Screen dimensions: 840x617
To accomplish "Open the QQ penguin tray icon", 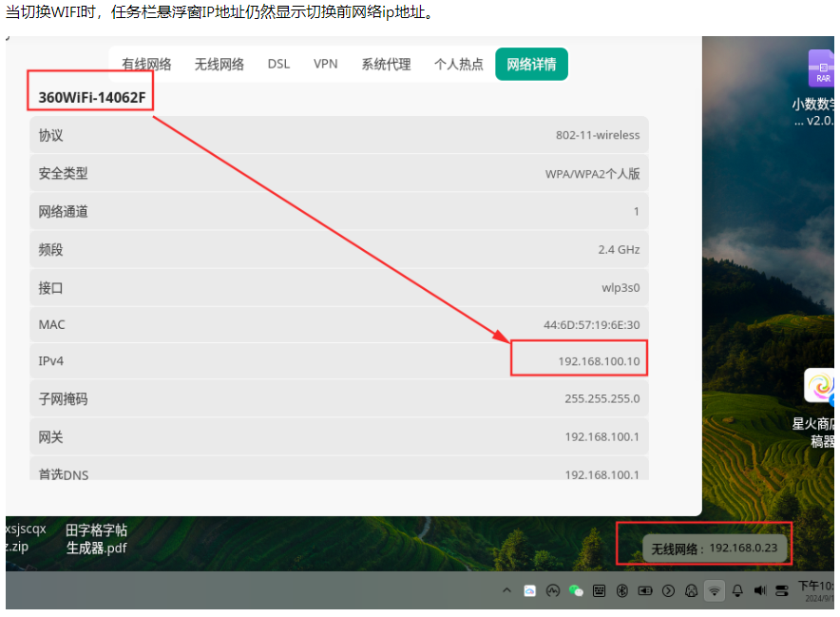I will click(x=692, y=590).
